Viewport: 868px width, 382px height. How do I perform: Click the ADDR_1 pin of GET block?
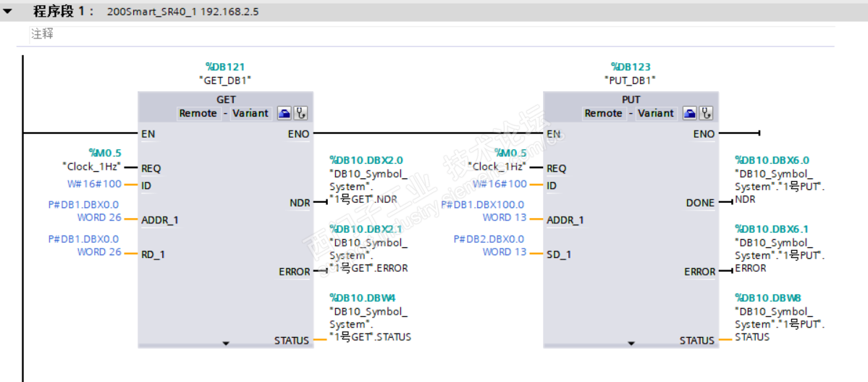click(160, 220)
